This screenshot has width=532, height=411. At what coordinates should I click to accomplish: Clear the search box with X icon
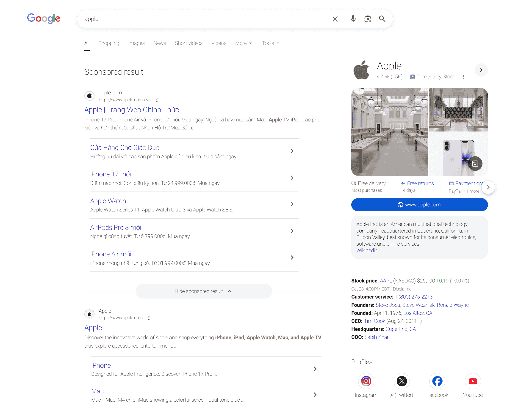(335, 19)
